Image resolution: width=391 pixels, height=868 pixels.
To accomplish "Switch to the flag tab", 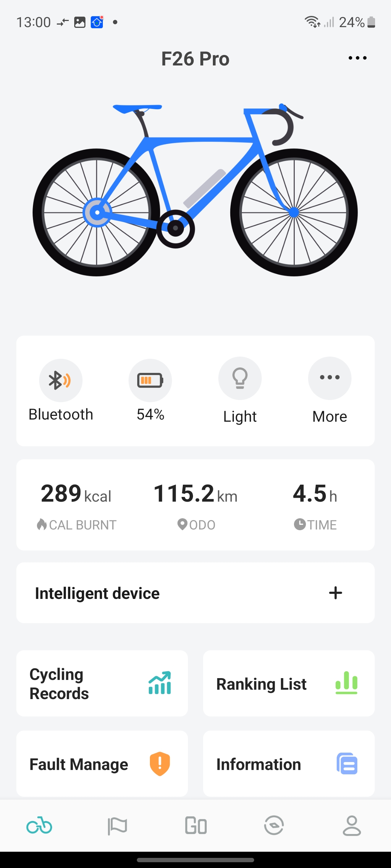I will click(117, 826).
